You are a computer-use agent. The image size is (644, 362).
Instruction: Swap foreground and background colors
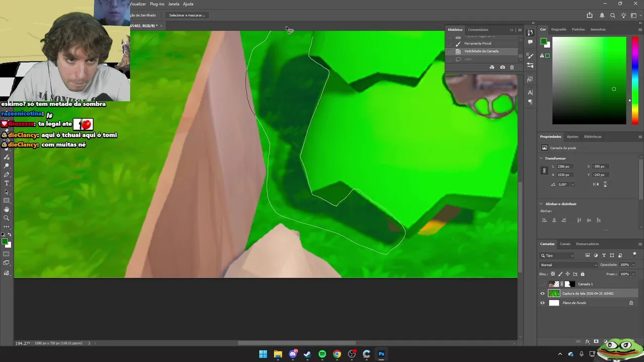[10, 234]
